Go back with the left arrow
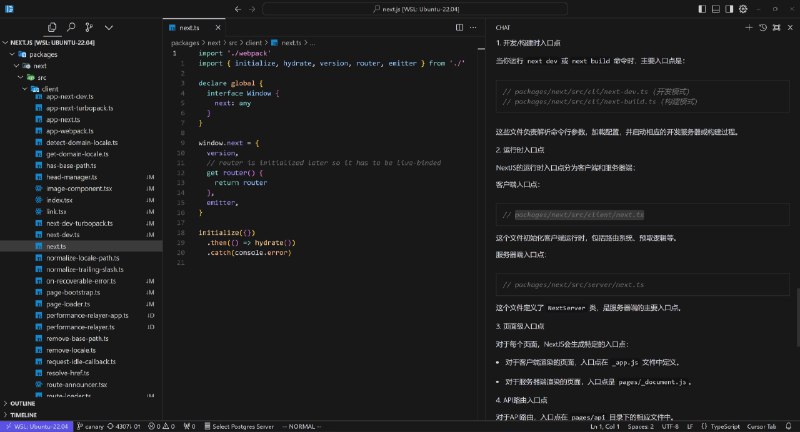The image size is (800, 432). tap(238, 9)
